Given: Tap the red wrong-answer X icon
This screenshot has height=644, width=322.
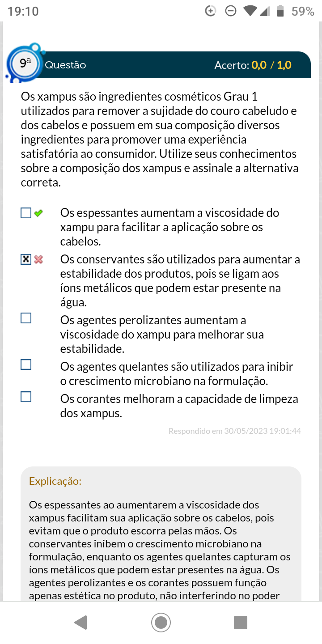Looking at the screenshot, I should click(x=39, y=259).
